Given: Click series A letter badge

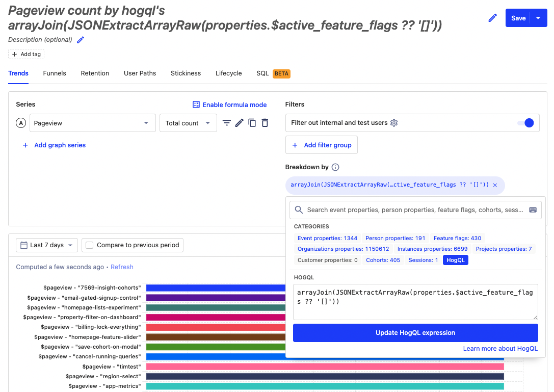Looking at the screenshot, I should coord(21,123).
